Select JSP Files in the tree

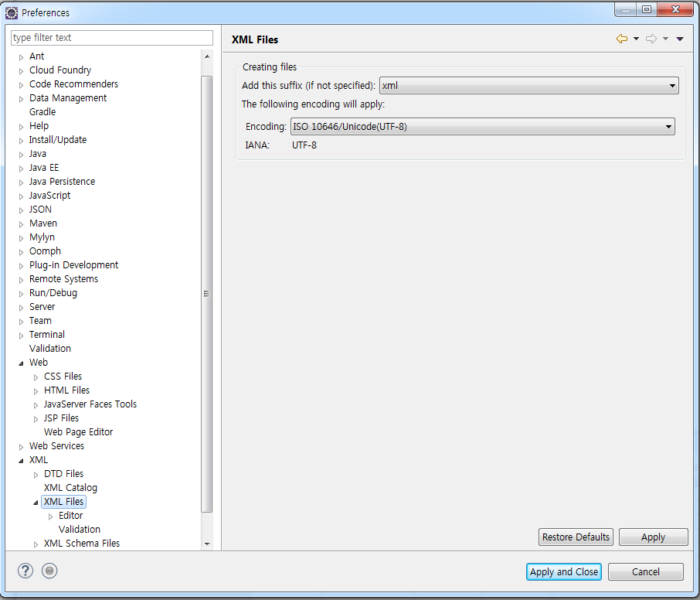click(61, 418)
